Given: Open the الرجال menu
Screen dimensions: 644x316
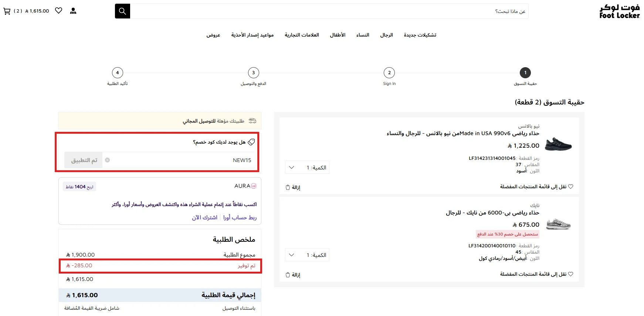Looking at the screenshot, I should [387, 35].
